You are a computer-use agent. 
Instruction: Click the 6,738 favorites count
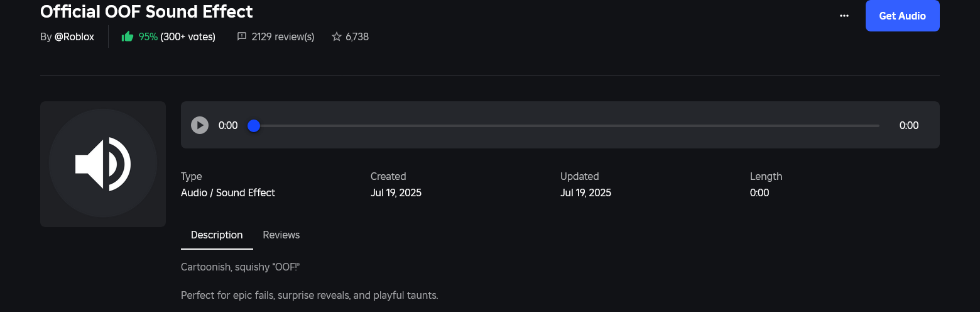click(x=357, y=36)
